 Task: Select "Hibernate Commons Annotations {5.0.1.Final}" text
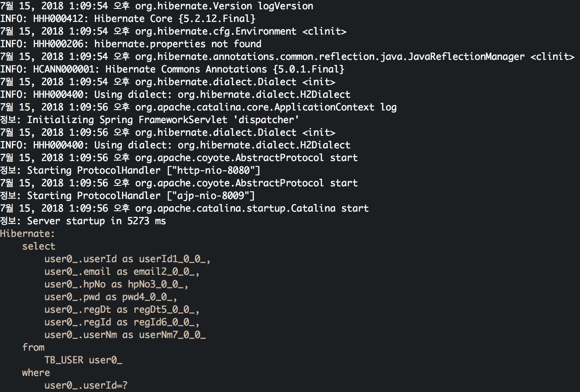[225, 70]
